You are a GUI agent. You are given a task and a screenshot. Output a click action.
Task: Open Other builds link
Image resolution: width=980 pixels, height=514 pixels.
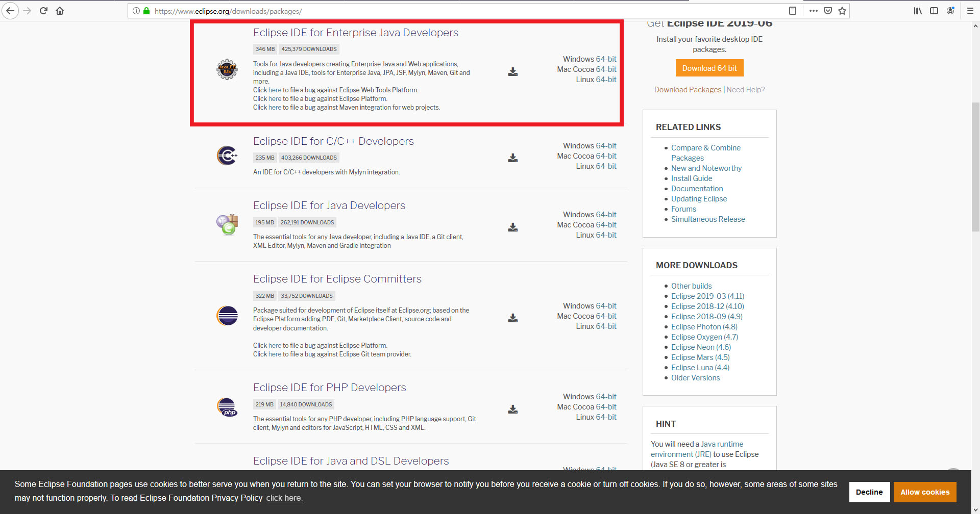tap(691, 286)
